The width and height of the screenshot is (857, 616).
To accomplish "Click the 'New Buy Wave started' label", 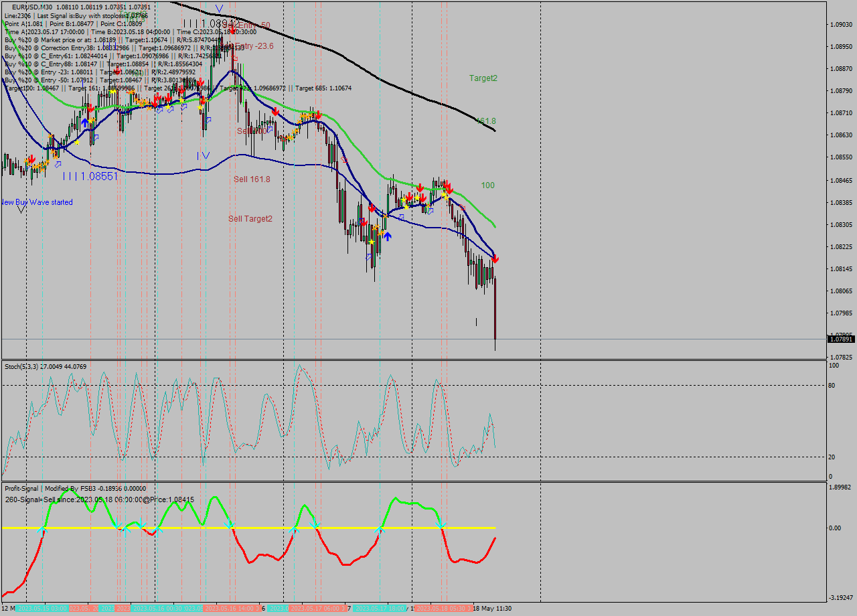I will [37, 202].
